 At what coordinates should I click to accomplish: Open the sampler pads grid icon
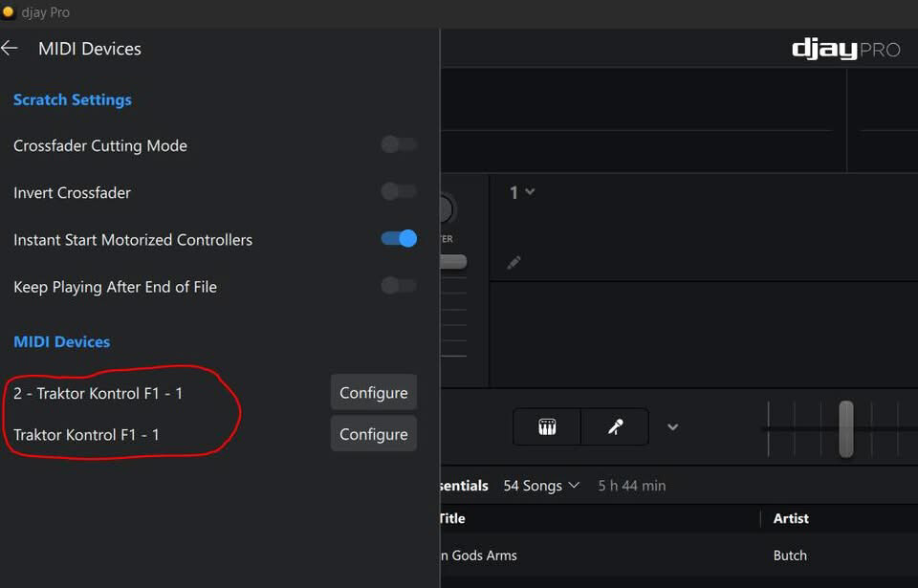click(547, 427)
